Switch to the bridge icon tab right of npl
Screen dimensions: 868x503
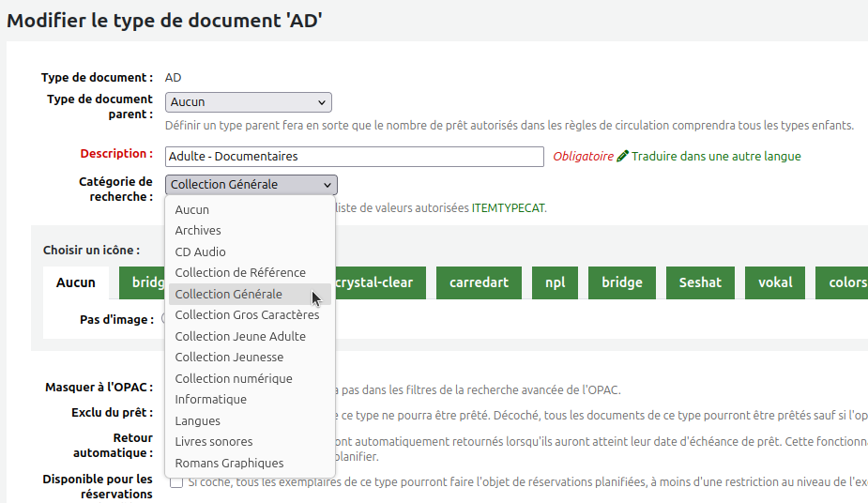pyautogui.click(x=622, y=282)
